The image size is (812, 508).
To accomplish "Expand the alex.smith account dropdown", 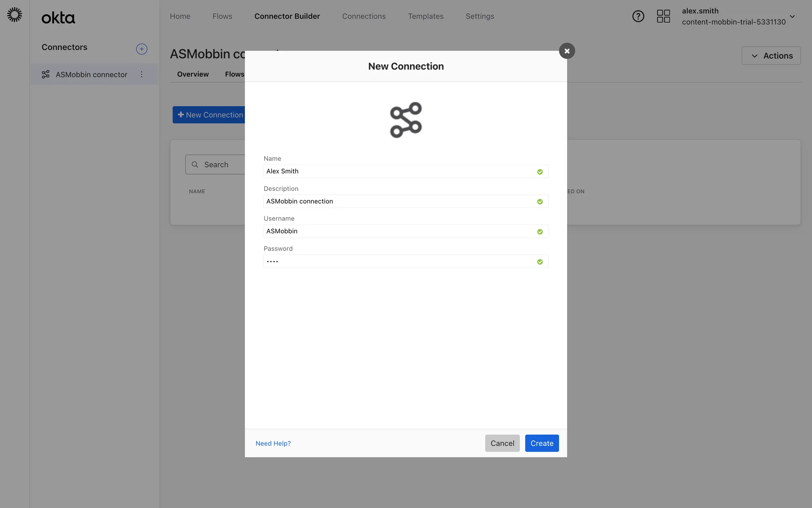I will tap(792, 17).
